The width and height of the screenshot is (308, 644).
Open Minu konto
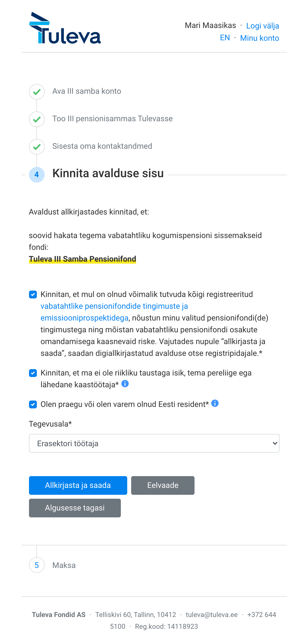click(x=259, y=38)
